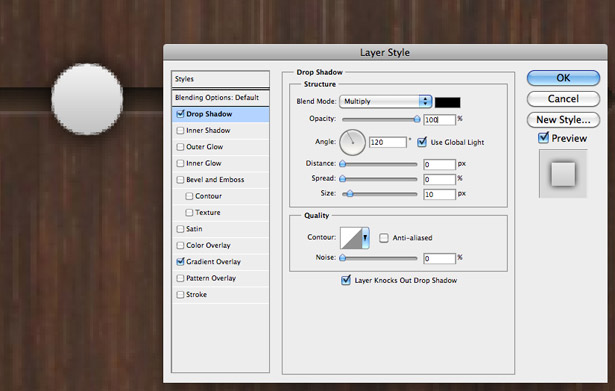The height and width of the screenshot is (391, 615).
Task: Enable the Anti-aliased checkbox
Action: click(x=384, y=238)
